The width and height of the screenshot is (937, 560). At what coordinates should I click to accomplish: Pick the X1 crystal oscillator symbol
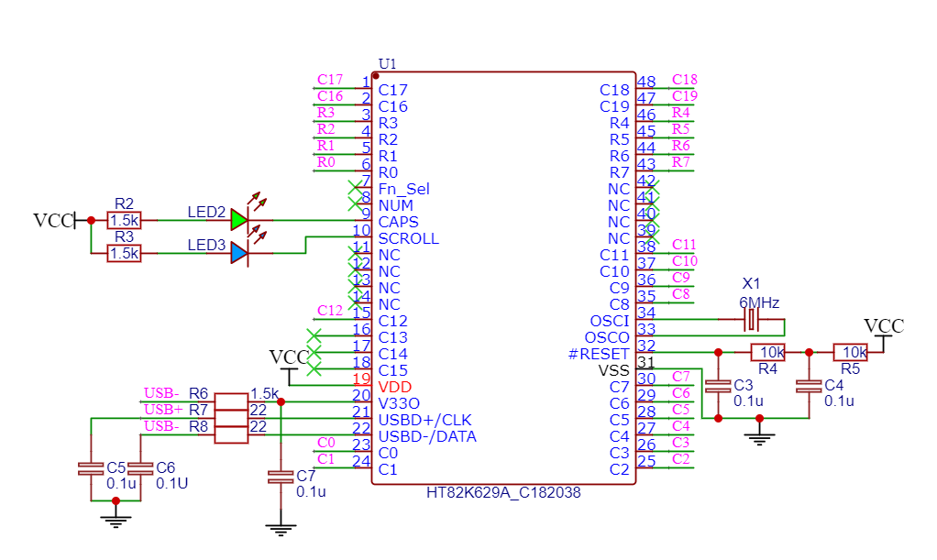click(x=752, y=320)
